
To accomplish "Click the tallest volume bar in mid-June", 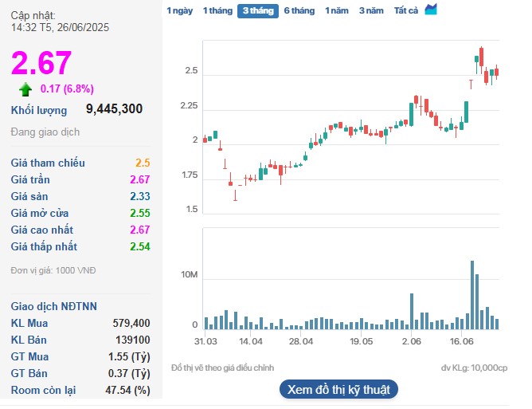I will click(x=472, y=294).
